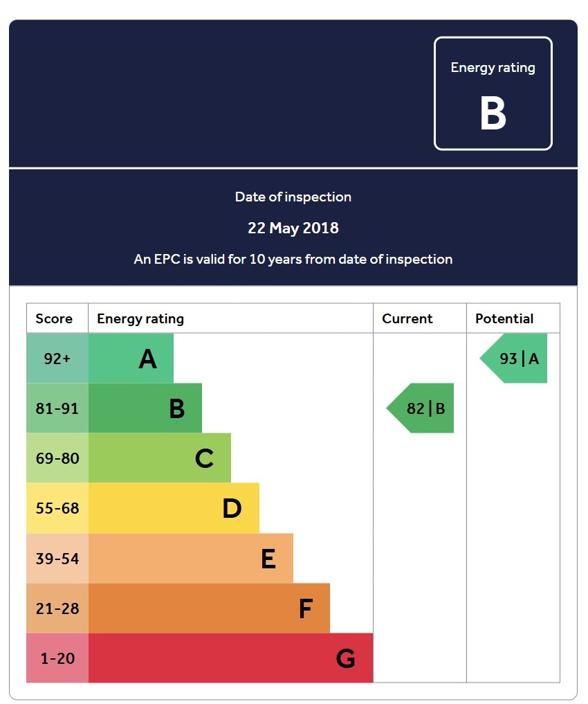The image size is (588, 704).
Task: Click the dark green B rating bar
Action: tap(145, 408)
